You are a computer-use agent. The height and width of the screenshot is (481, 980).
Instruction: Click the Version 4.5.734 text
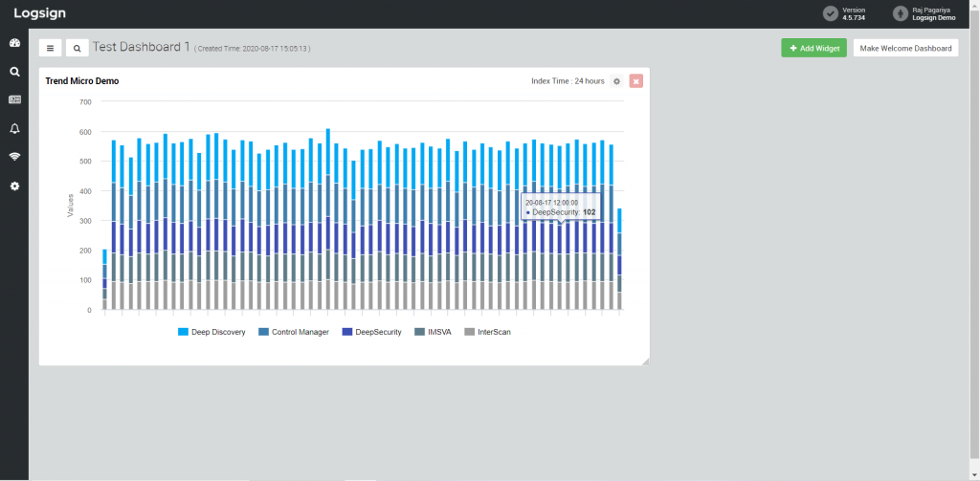(x=854, y=13)
